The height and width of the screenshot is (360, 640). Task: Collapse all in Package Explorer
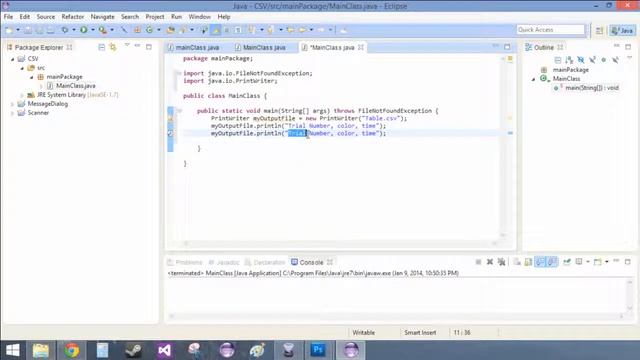[102, 47]
